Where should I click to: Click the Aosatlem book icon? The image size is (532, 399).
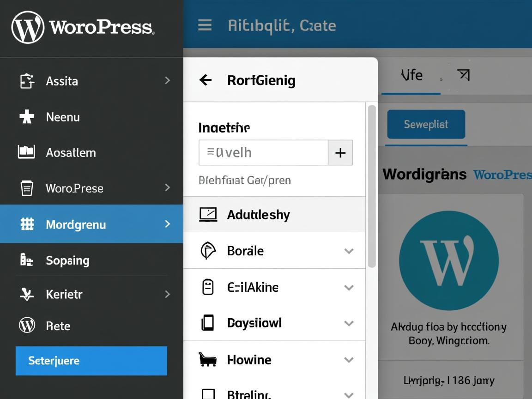point(26,152)
